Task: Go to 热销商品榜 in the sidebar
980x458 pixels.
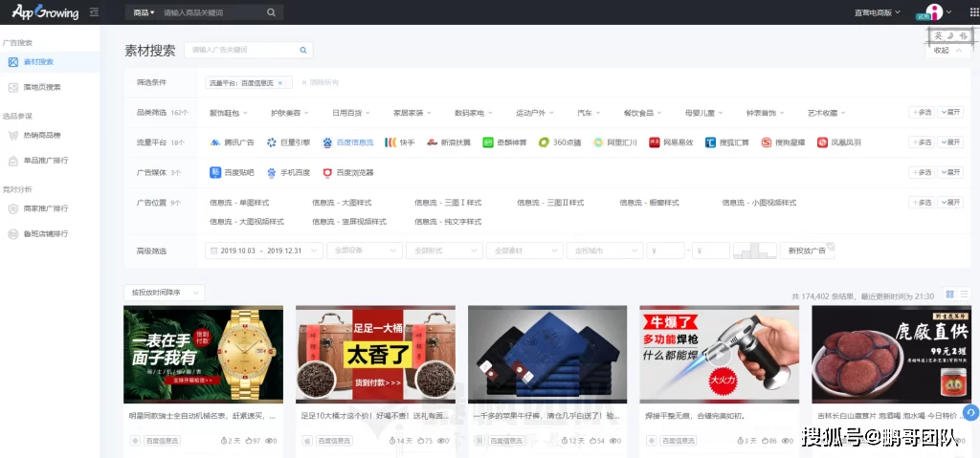Action: (x=41, y=135)
